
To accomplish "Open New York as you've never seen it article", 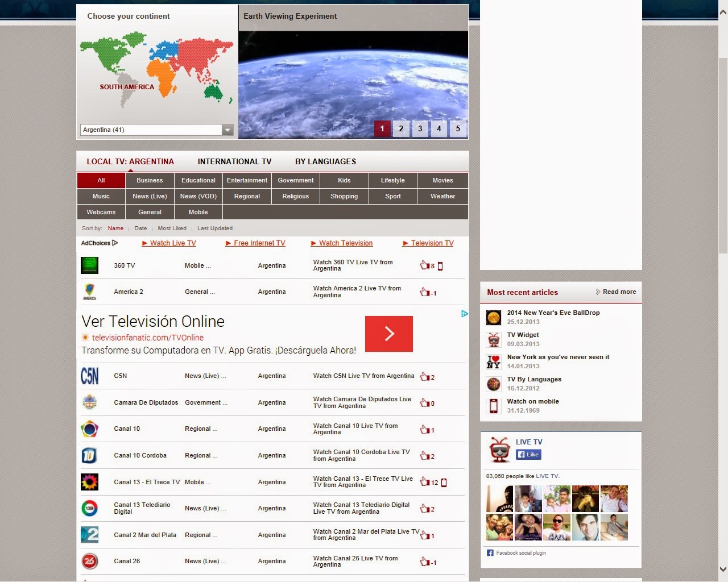I will coord(558,357).
